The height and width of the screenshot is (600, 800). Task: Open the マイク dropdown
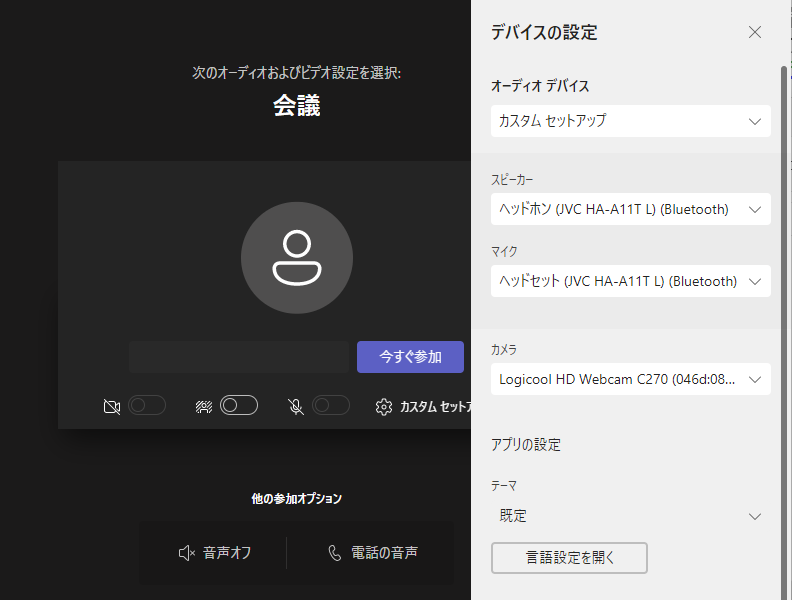coord(631,281)
